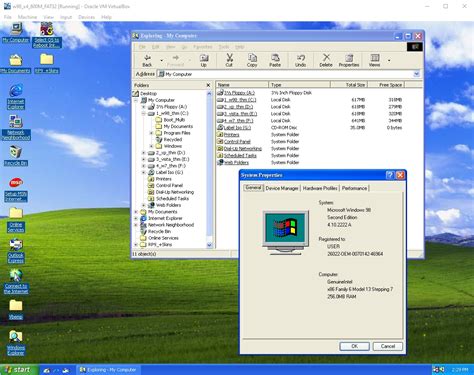Click the folder tree scrollbar down arrow
Image resolution: width=474 pixels, height=375 pixels.
click(x=209, y=245)
